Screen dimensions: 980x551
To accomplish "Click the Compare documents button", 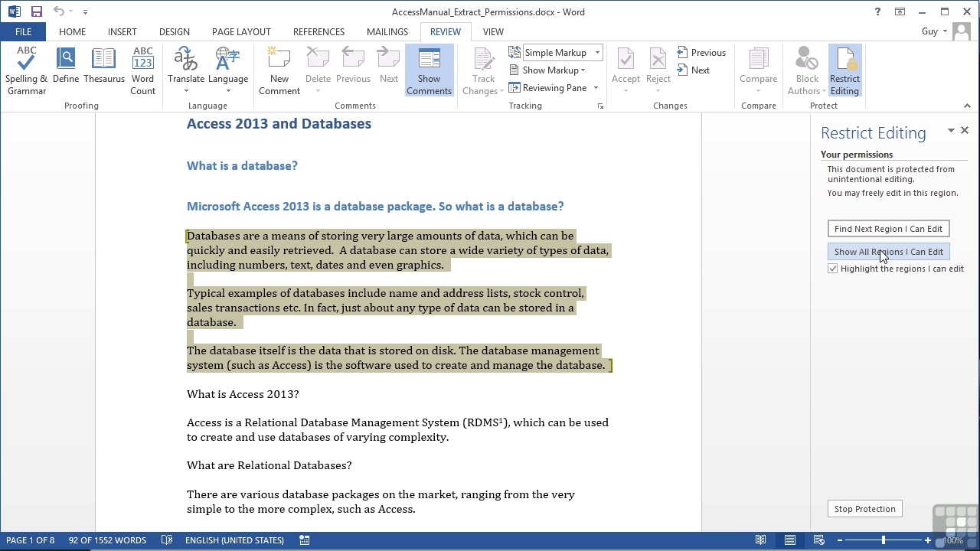I will [759, 70].
